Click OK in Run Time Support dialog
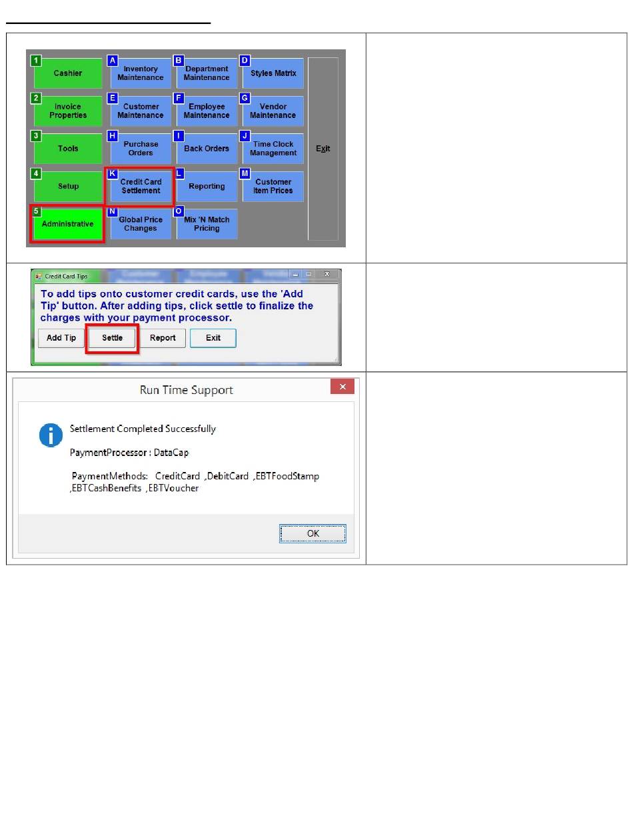 313,533
